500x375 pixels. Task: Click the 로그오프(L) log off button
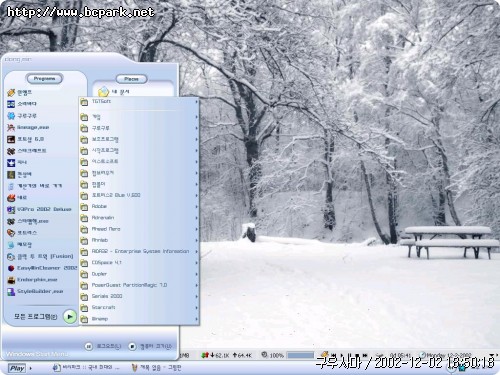pos(103,346)
